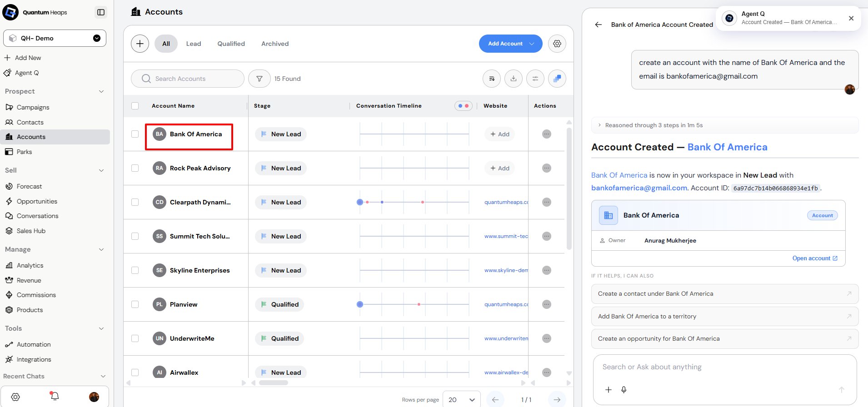868x407 pixels.
Task: Check the Rock Peak Advisory row checkbox
Action: pos(135,168)
